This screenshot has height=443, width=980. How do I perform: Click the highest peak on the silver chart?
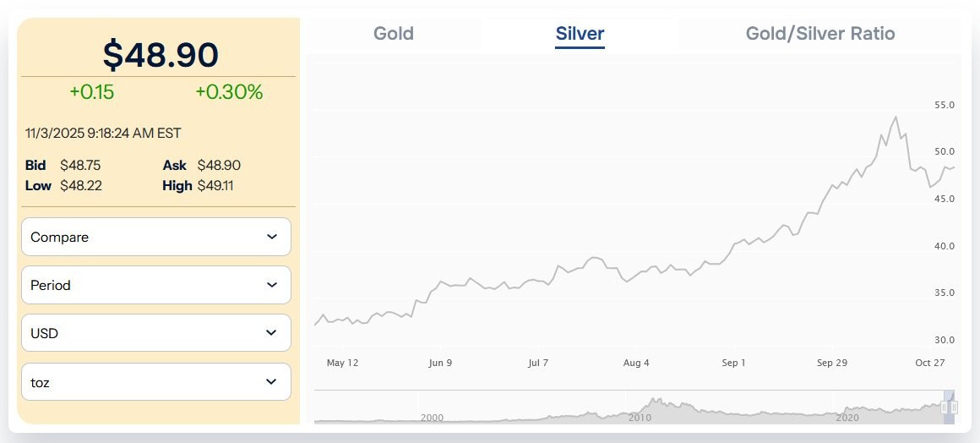point(896,118)
